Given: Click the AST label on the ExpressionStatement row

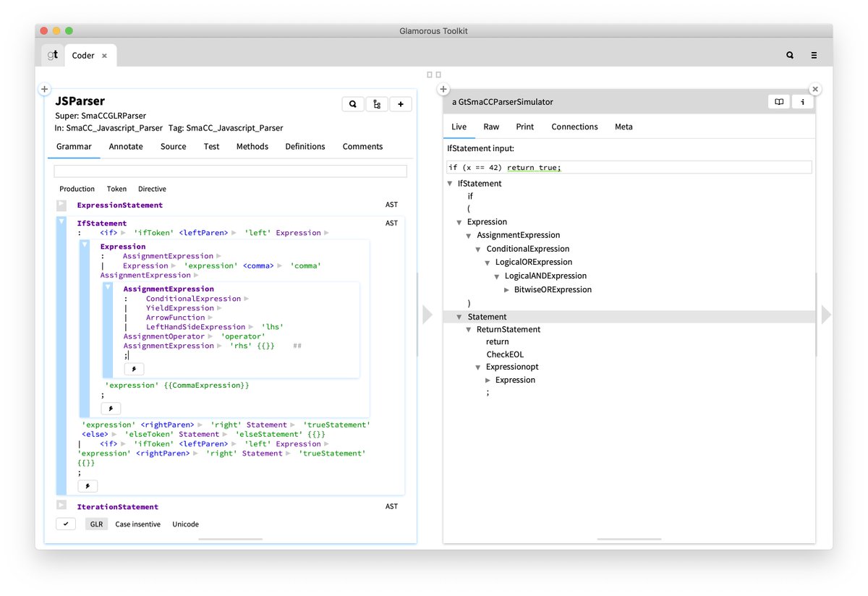Looking at the screenshot, I should click(x=391, y=205).
